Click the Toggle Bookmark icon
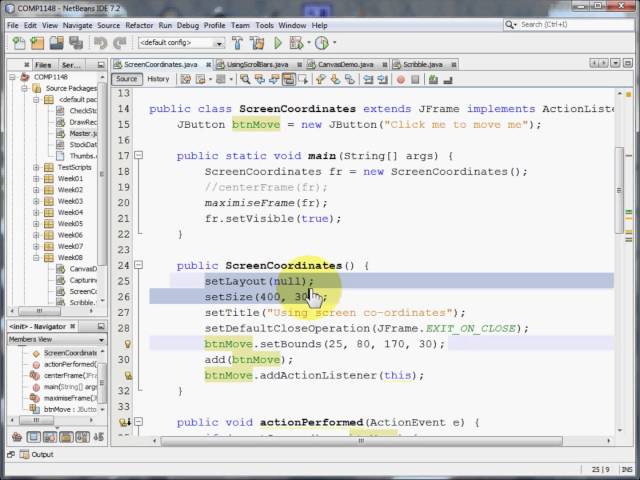This screenshot has width=640, height=480. (x=350, y=79)
